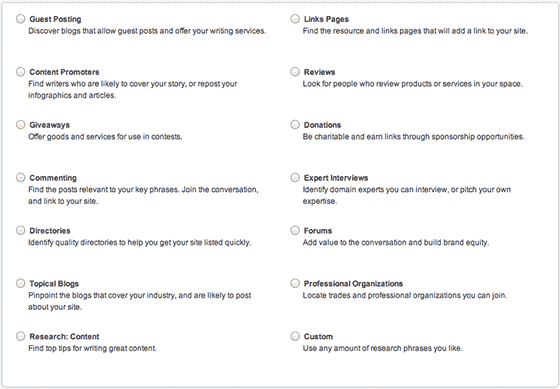
Task: Select the Guest Posting radio button
Action: click(x=21, y=19)
